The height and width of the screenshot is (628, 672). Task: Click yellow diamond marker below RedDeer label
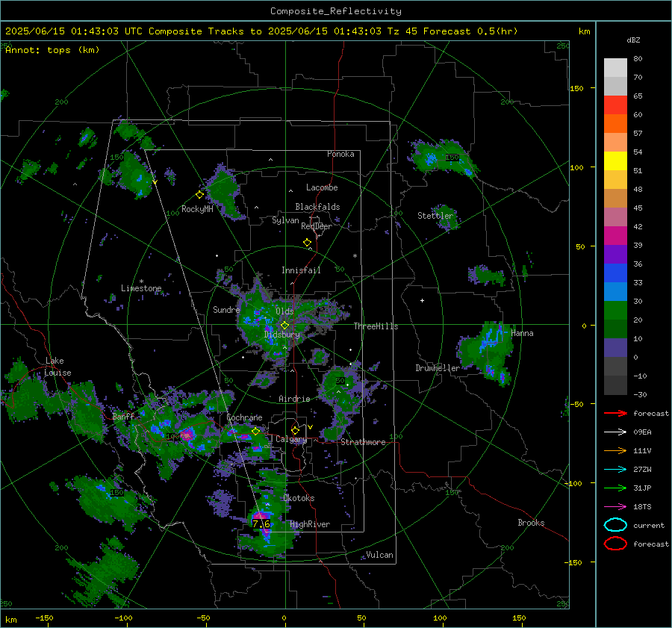coord(307,243)
